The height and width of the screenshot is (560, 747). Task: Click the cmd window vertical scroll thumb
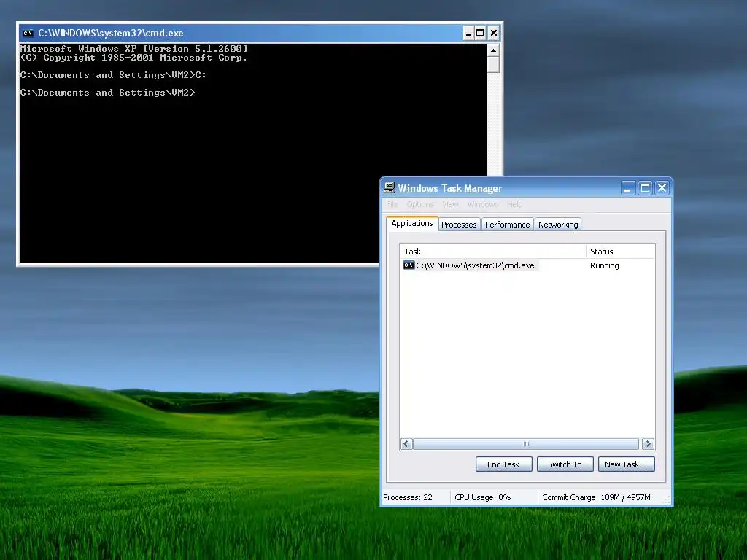click(x=494, y=65)
